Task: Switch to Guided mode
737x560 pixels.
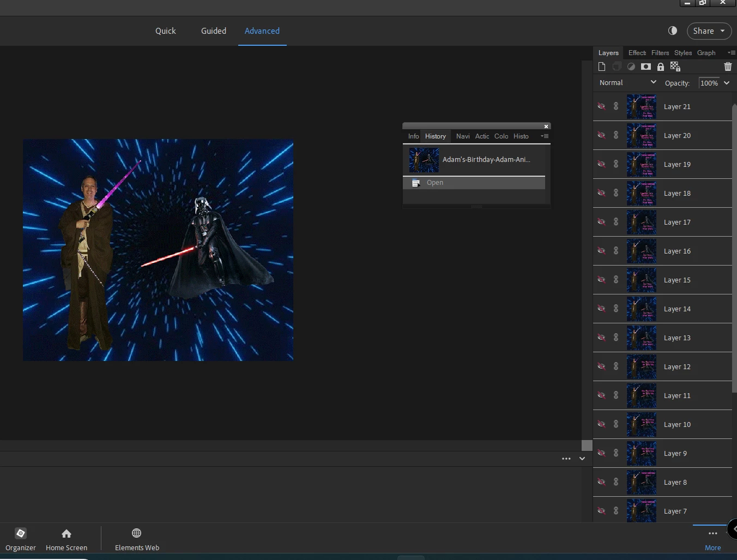Action: [214, 31]
